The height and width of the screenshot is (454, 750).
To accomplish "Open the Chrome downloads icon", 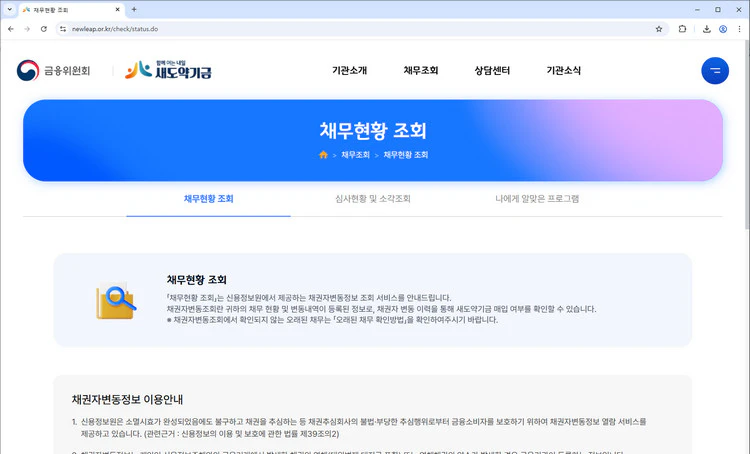I will pos(707,29).
